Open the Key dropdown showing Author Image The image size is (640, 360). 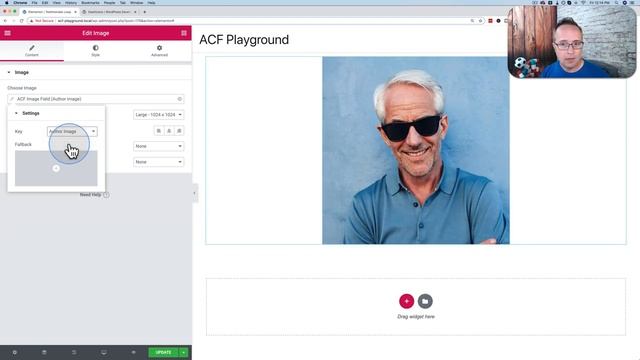72,131
